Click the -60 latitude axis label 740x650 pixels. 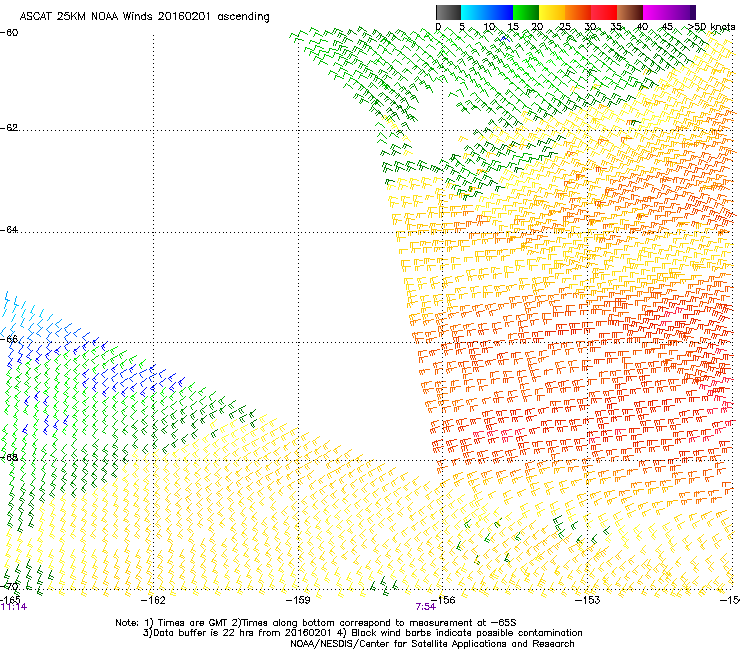(x=9, y=33)
